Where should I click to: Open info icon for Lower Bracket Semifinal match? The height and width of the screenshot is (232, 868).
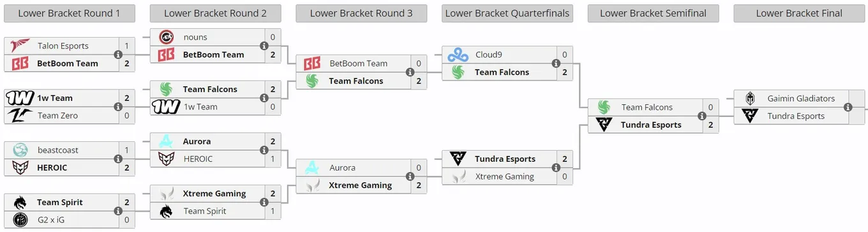coord(702,116)
